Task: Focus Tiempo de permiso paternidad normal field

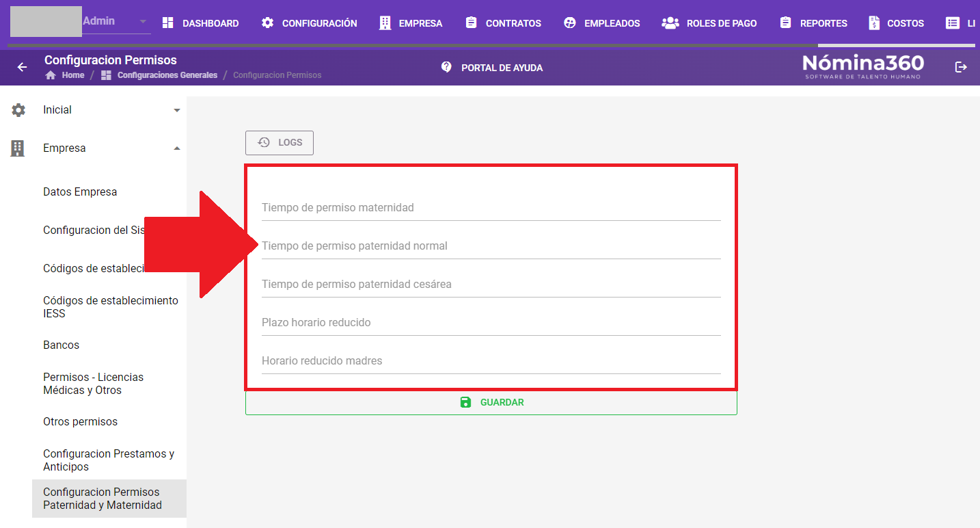Action: 491,246
